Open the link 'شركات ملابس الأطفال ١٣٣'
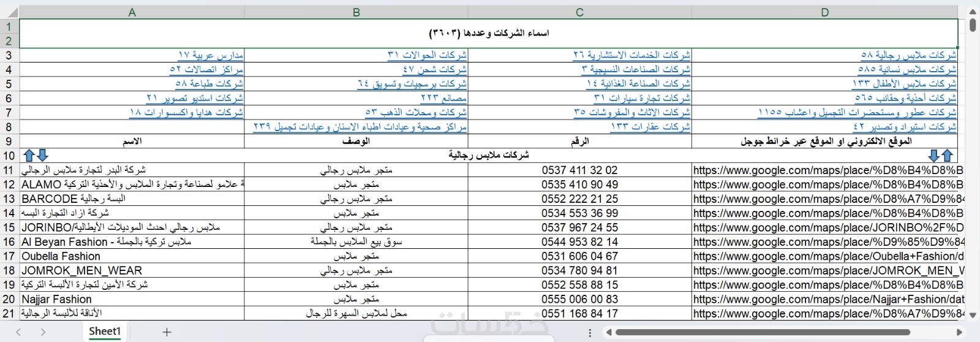Screen dimensions: 980x342 [904, 83]
